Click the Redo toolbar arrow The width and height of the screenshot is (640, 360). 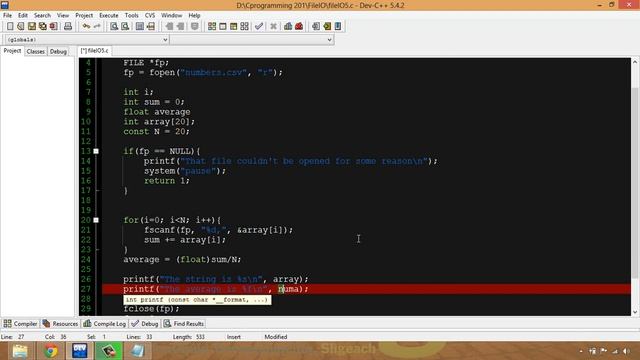97,27
